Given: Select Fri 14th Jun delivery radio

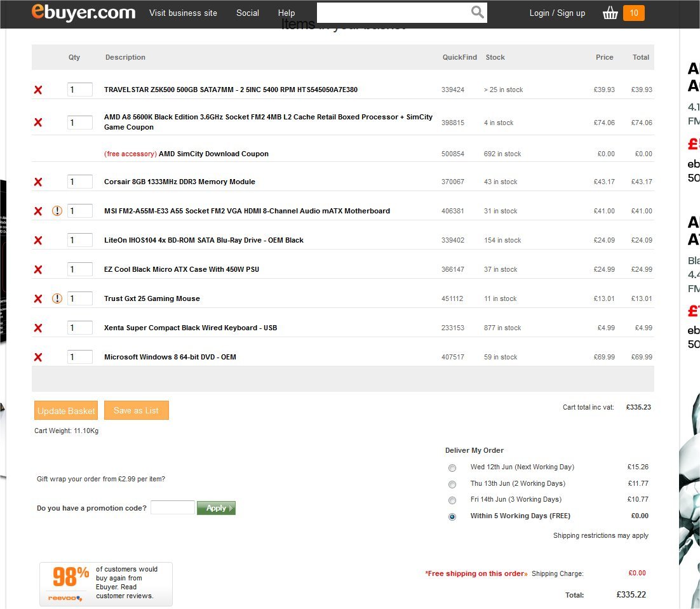Looking at the screenshot, I should (x=452, y=500).
